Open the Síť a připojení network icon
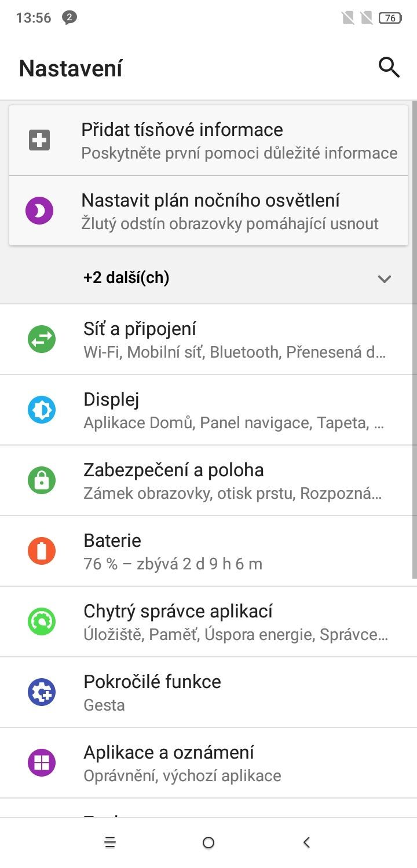Viewport: 417px width, 868px height. 41,339
